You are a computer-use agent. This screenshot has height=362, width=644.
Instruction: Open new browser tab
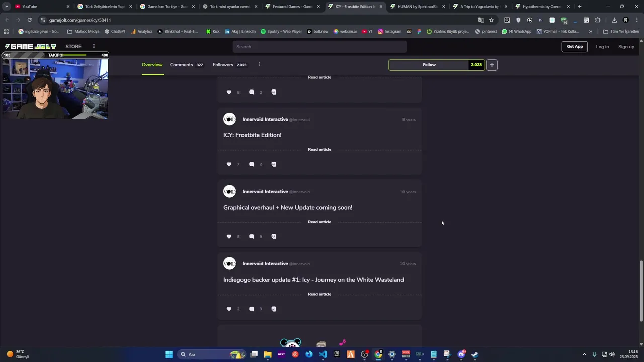point(580,7)
